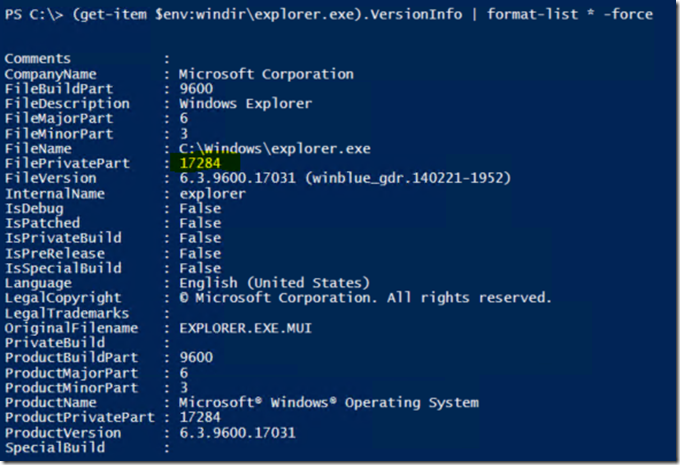Click the IsPatched property label
The image size is (680, 465).
click(42, 223)
